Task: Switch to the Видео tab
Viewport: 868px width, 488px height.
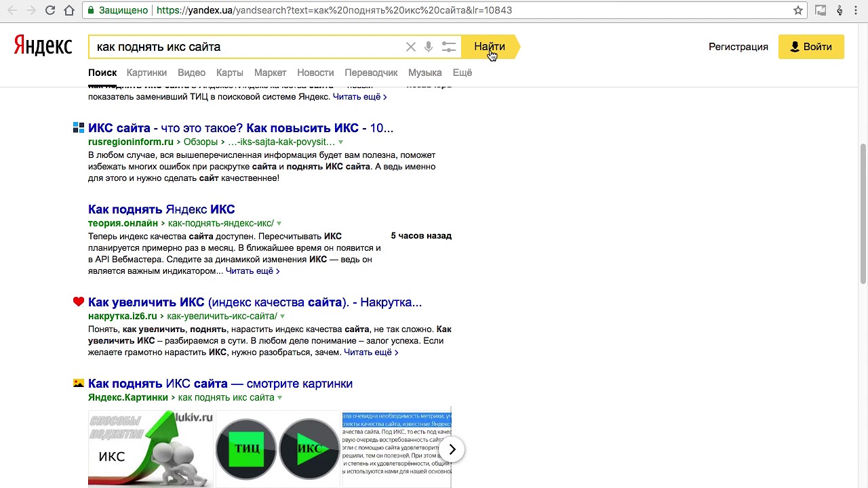Action: click(191, 73)
